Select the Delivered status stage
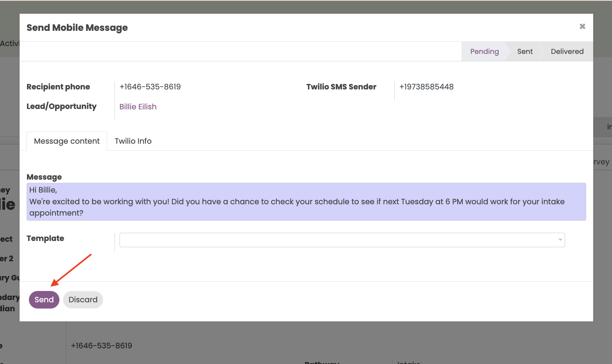 pos(567,51)
